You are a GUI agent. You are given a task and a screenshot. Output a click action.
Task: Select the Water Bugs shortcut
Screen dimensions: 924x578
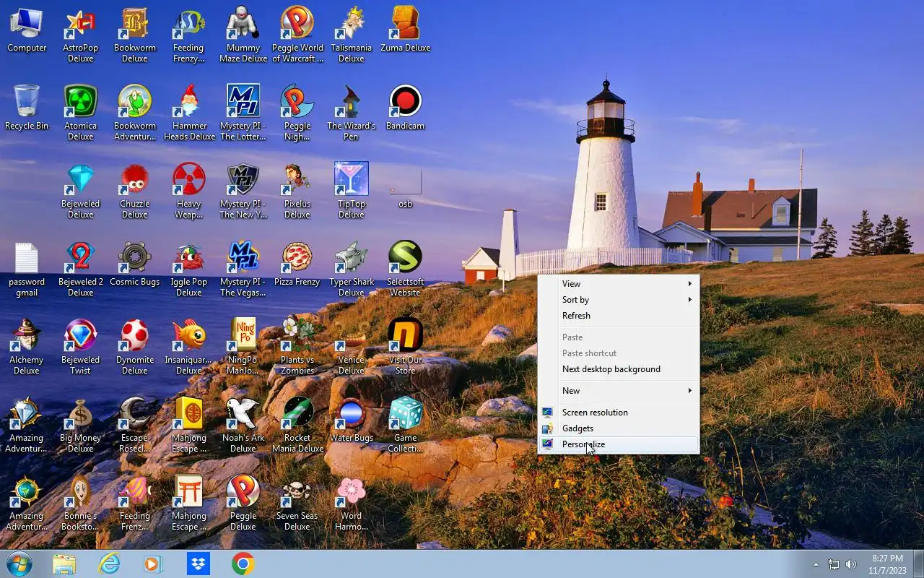(352, 420)
